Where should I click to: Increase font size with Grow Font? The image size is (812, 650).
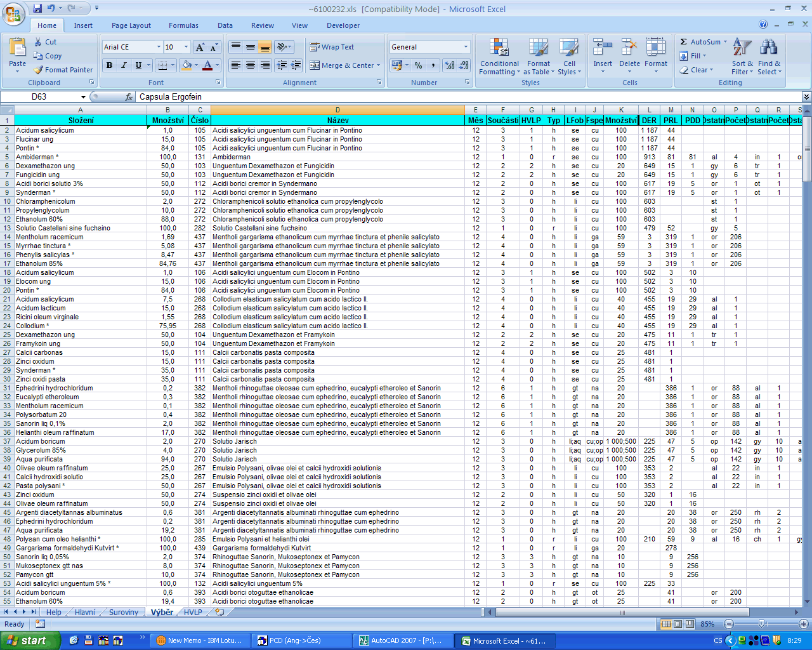click(200, 47)
